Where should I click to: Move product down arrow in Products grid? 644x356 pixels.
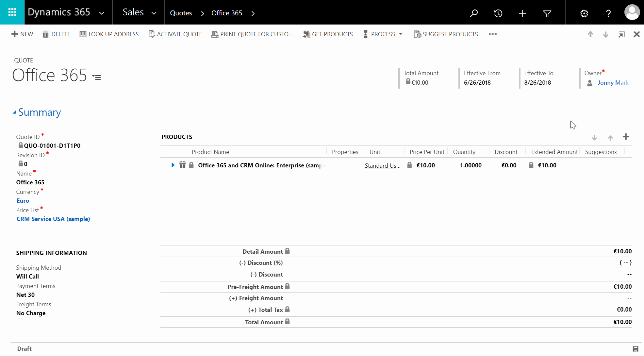point(594,138)
